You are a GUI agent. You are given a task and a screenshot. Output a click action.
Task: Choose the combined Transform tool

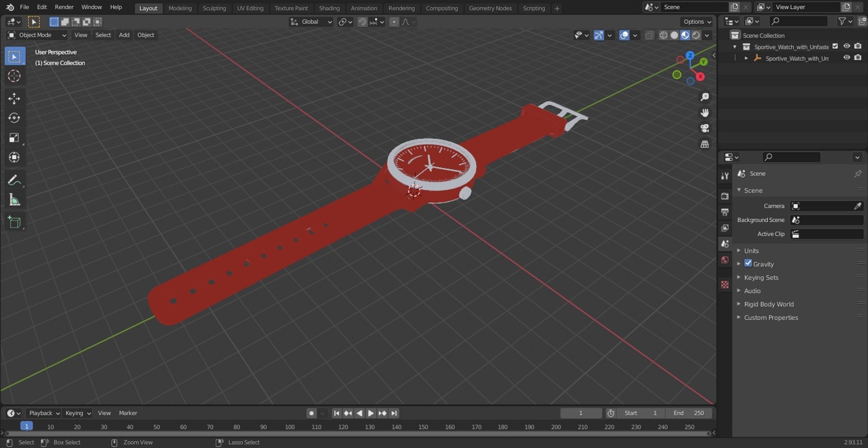(14, 157)
